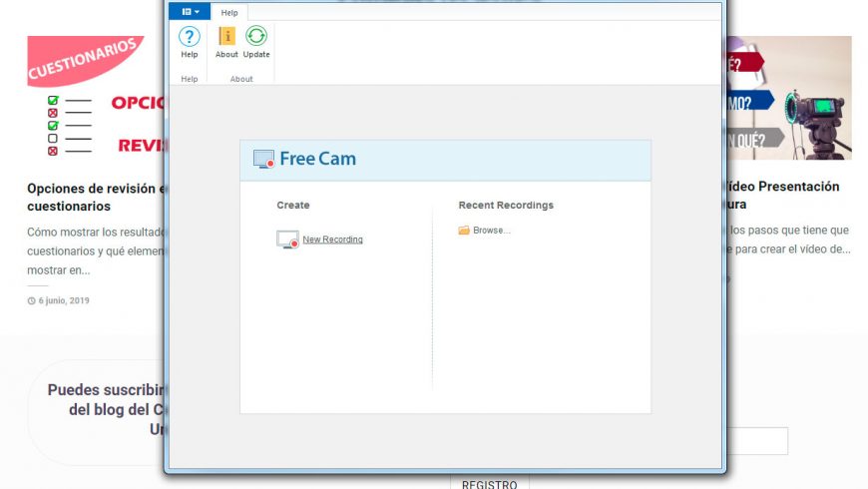Viewport: 868px width, 489px height.
Task: Select the Help ribbon tab
Action: coord(229,13)
